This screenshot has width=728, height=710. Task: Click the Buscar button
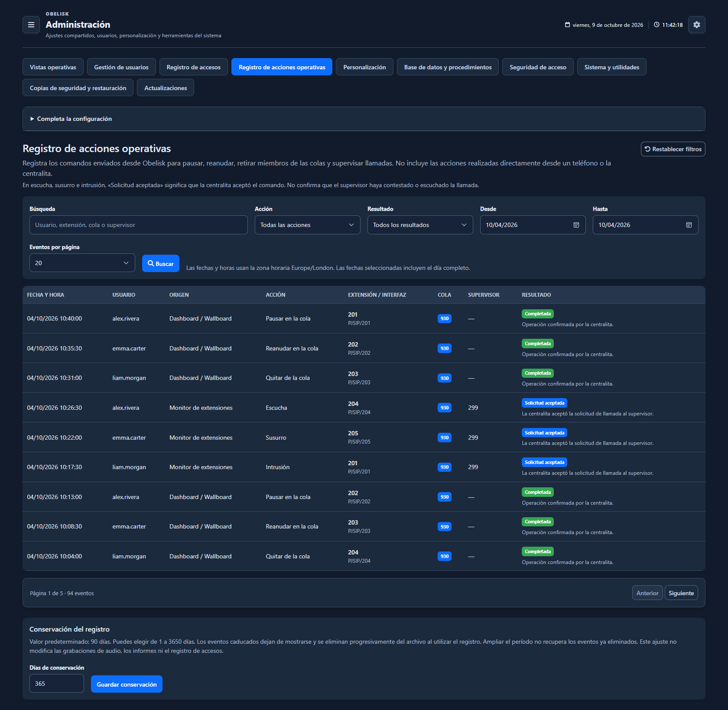point(161,263)
